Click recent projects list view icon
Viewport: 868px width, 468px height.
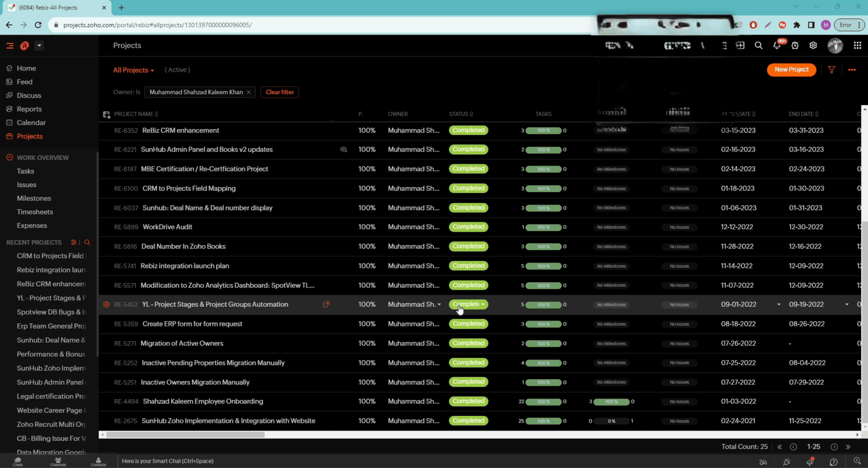pos(74,242)
